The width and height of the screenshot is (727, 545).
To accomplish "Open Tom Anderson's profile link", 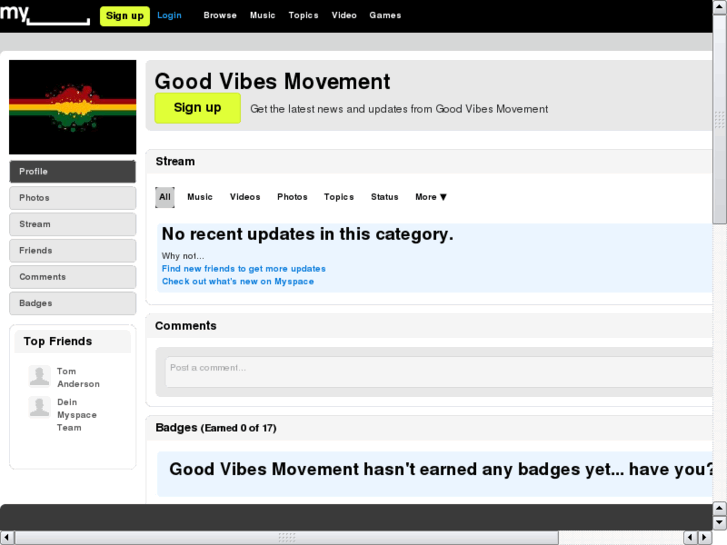I will click(x=78, y=378).
